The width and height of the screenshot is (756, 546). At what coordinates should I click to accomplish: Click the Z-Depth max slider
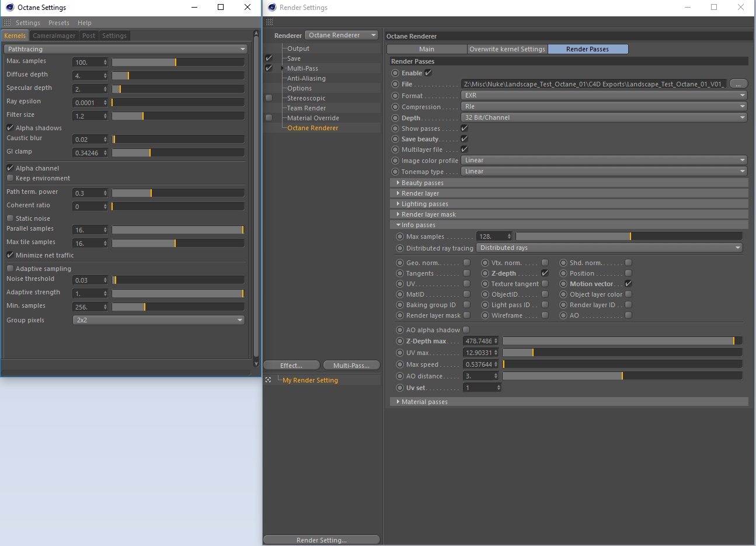(622, 340)
